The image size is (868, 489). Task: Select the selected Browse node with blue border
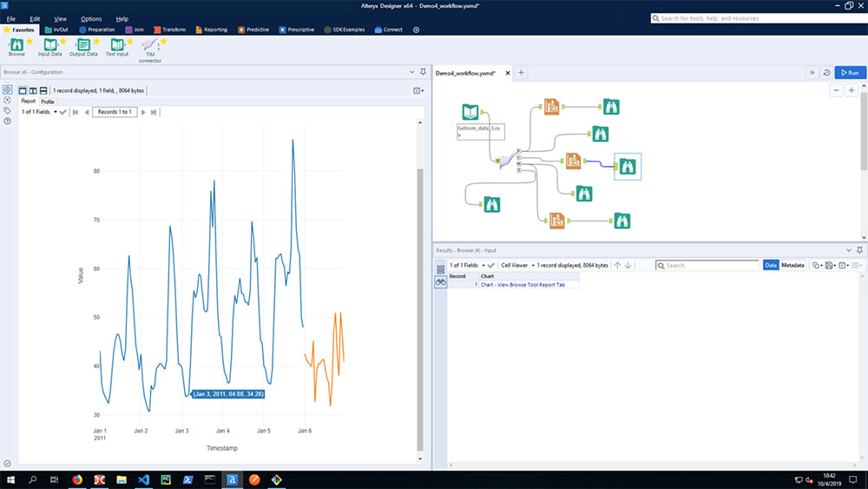coord(628,166)
